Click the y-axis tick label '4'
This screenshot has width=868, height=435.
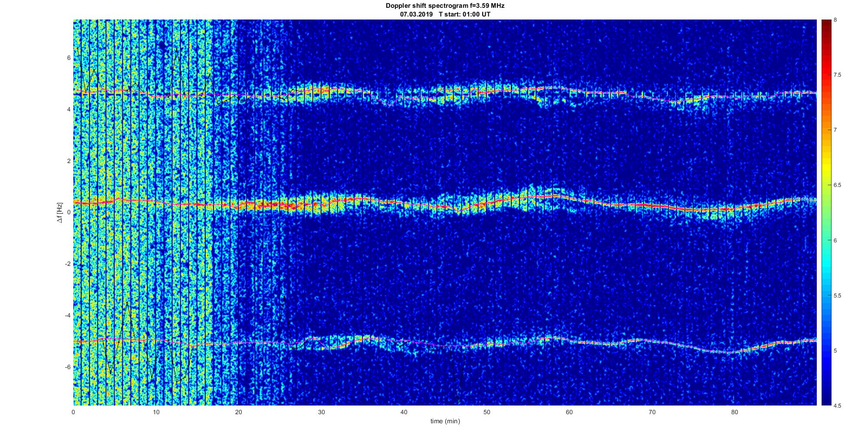coord(69,109)
